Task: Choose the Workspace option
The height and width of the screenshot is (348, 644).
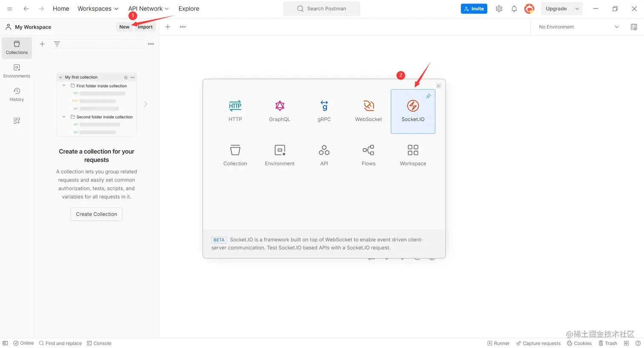Action: click(413, 155)
